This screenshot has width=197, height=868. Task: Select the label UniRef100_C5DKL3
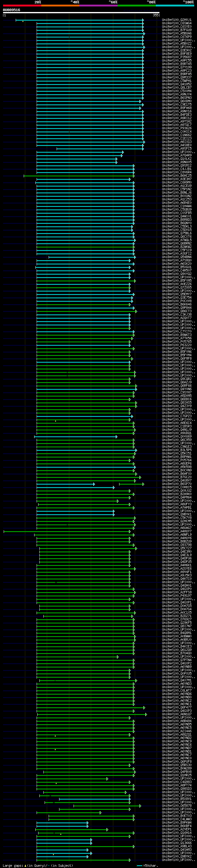click(x=177, y=226)
